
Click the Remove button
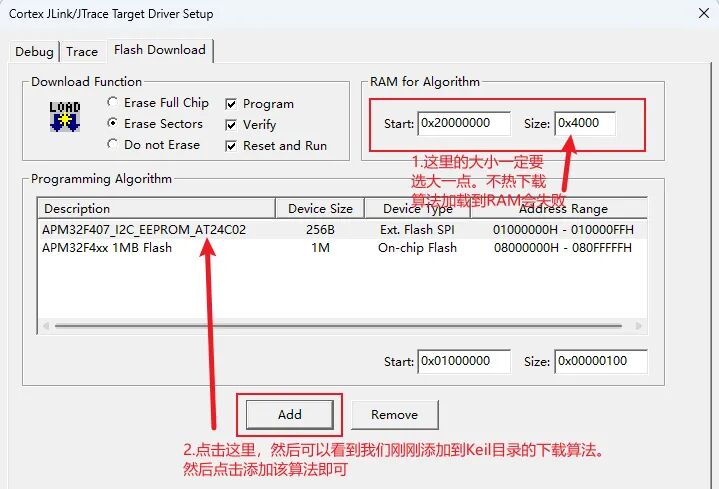(x=394, y=414)
